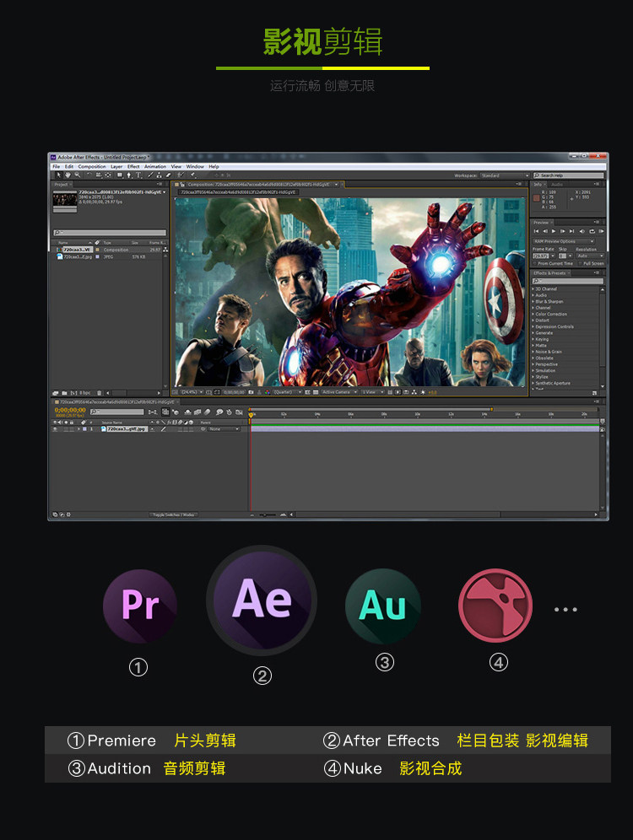Click Take Snapshot camera icon in viewer
This screenshot has height=840, width=633.
[x=251, y=392]
